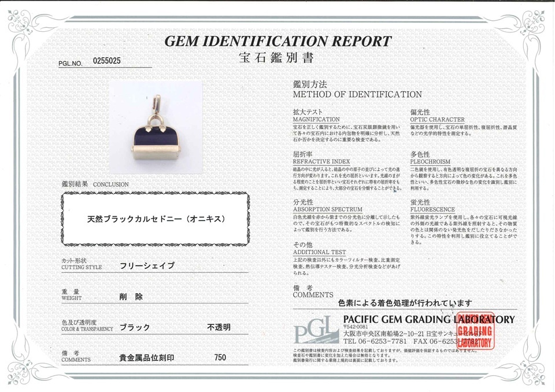Image resolution: width=555 pixels, height=392 pixels.
Task: Click the color value ブラック
Action: [135, 327]
